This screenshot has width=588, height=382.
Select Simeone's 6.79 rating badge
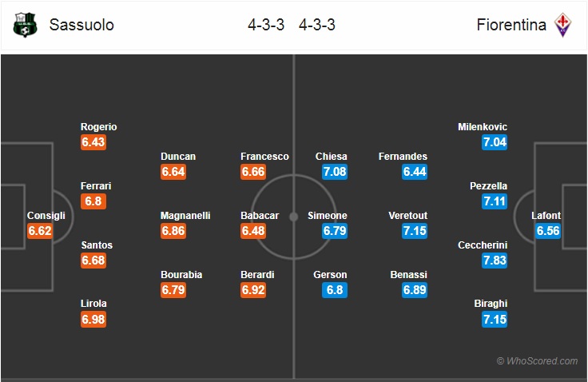(334, 231)
